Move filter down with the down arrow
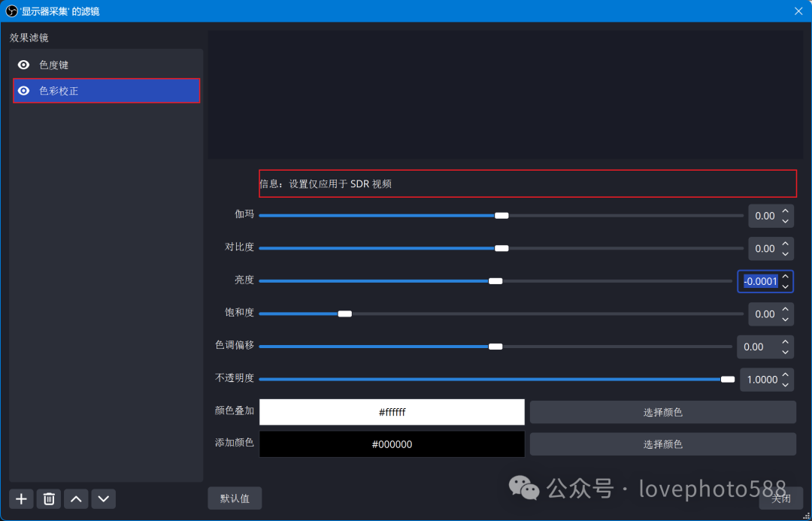Viewport: 812px width, 521px height. point(103,498)
